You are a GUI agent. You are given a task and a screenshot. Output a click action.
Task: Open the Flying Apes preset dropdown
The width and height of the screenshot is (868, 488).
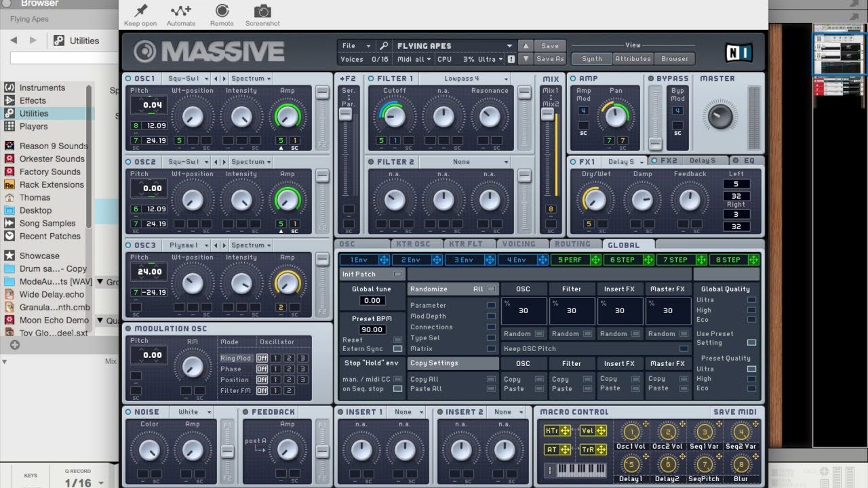[x=454, y=46]
